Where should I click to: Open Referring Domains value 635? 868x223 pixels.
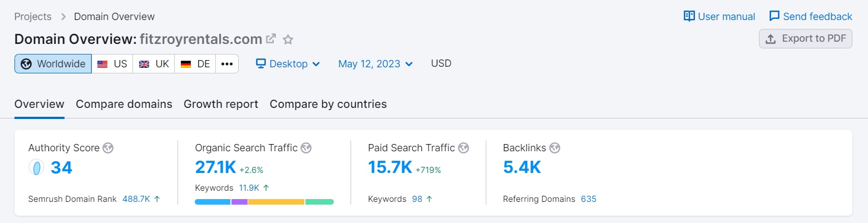[x=589, y=199]
